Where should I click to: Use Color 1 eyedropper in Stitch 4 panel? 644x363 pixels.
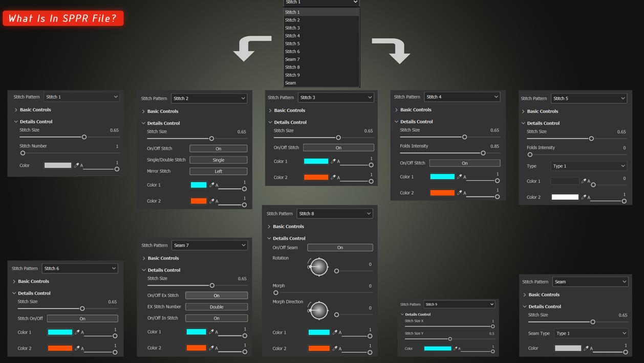pyautogui.click(x=459, y=177)
